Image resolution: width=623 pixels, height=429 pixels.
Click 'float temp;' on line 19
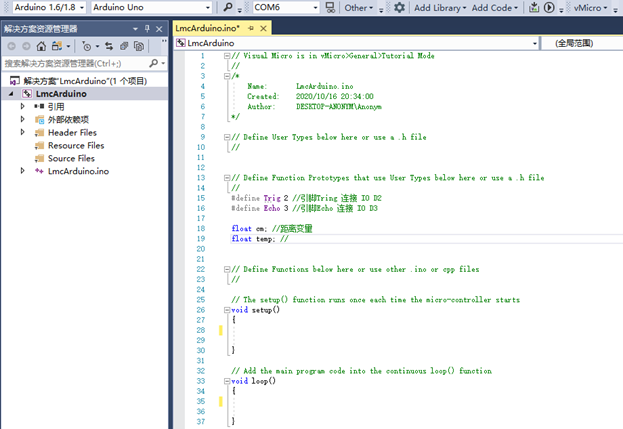point(253,239)
